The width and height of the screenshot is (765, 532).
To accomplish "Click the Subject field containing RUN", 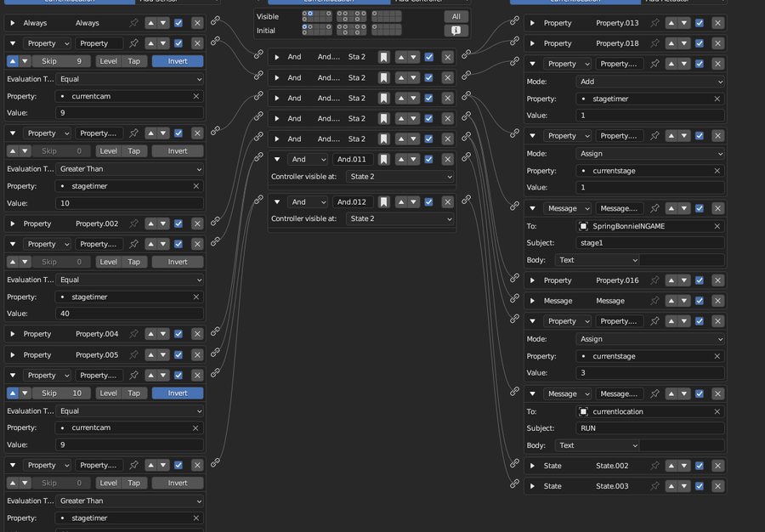I will [x=649, y=428].
